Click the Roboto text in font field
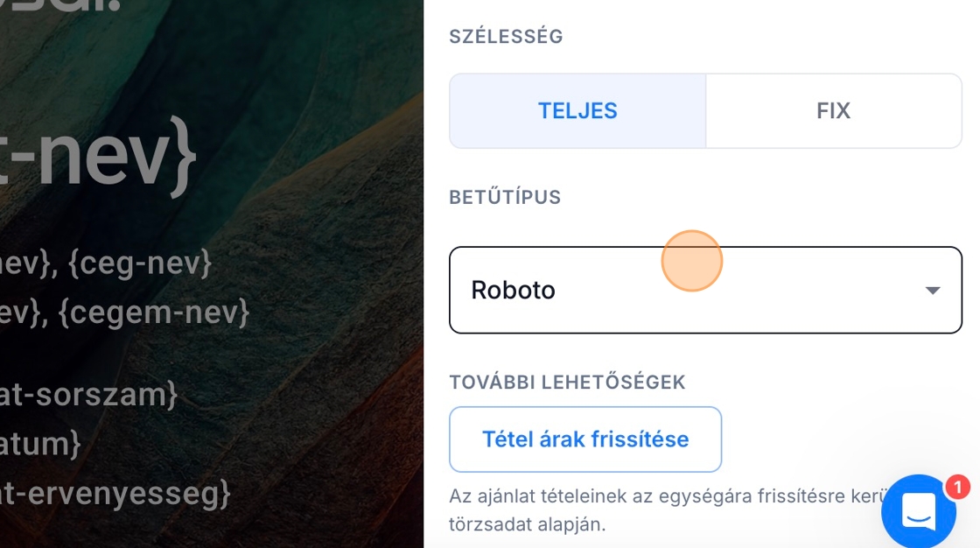The image size is (980, 548). (x=513, y=291)
